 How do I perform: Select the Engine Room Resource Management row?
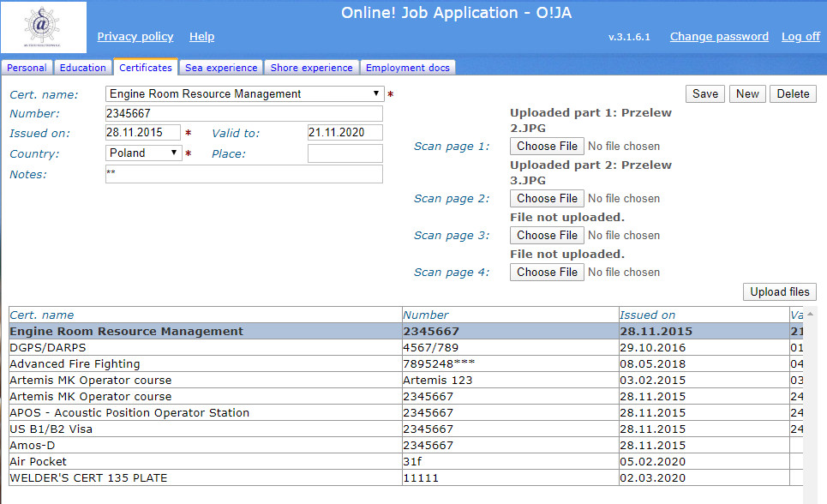pyautogui.click(x=406, y=332)
